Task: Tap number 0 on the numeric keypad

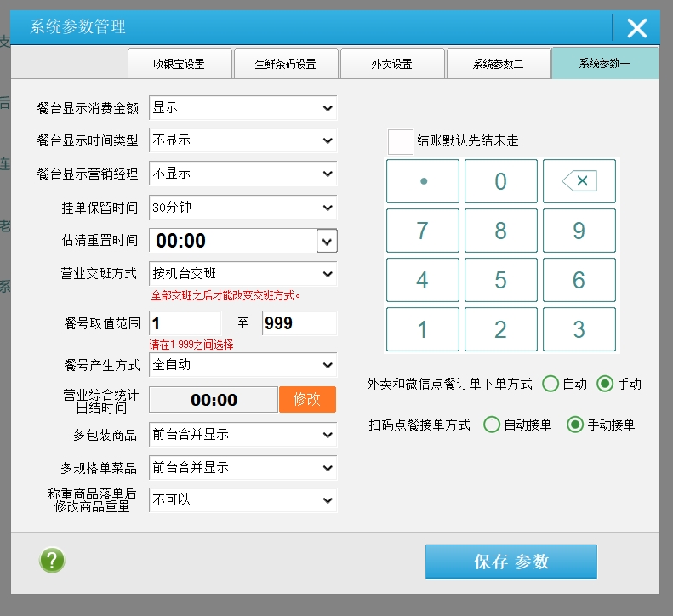Action: coord(500,181)
